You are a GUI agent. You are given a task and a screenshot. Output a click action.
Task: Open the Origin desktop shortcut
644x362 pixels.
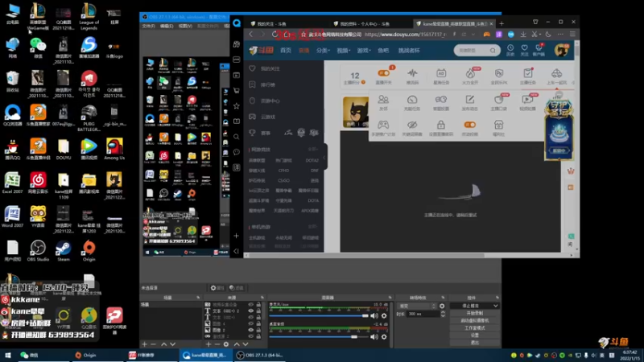[89, 251]
